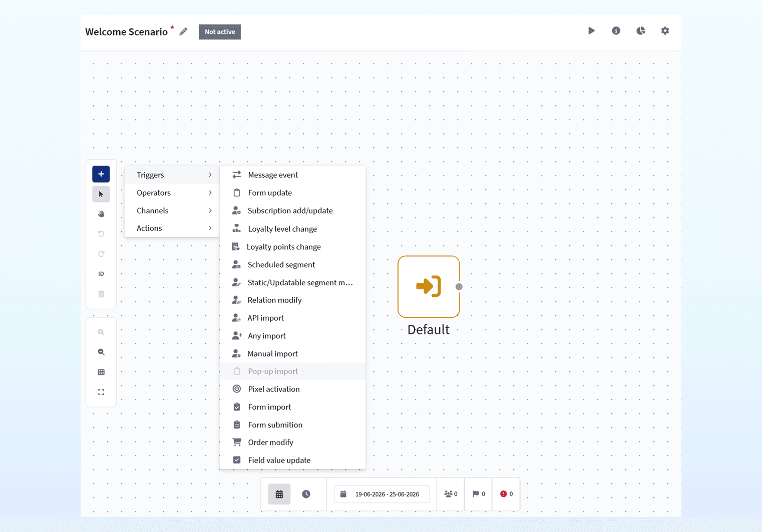Pick Form submition trigger

point(293,425)
